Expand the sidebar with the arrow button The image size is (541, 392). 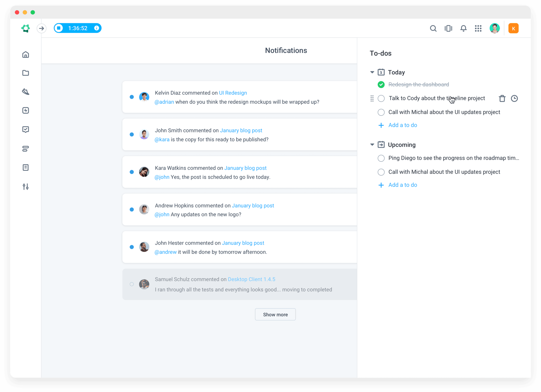(x=41, y=28)
